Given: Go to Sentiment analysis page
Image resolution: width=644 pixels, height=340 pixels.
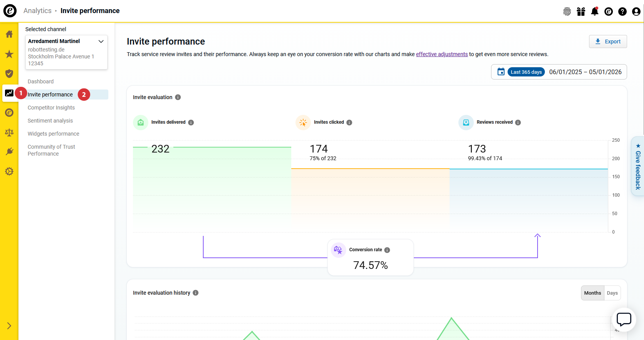Looking at the screenshot, I should tap(50, 121).
